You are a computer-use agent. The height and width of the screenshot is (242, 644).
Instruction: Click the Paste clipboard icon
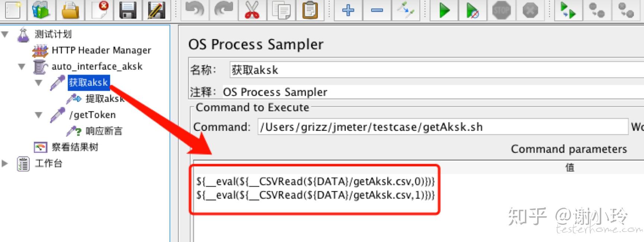(x=310, y=9)
